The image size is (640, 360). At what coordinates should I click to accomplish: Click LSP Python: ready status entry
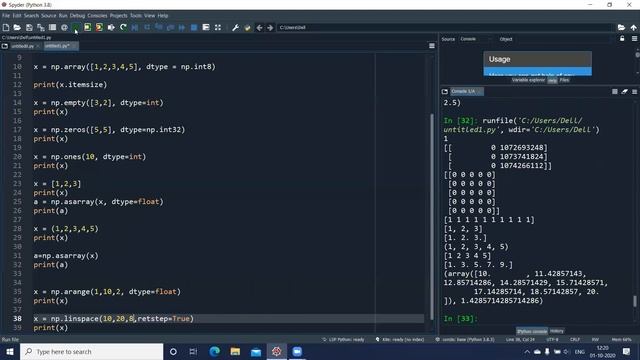click(x=343, y=340)
